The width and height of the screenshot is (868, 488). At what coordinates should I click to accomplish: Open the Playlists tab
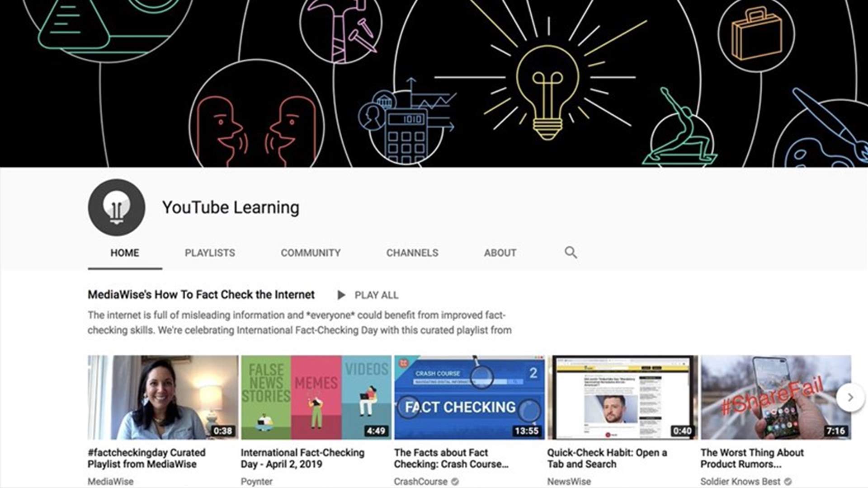point(210,253)
